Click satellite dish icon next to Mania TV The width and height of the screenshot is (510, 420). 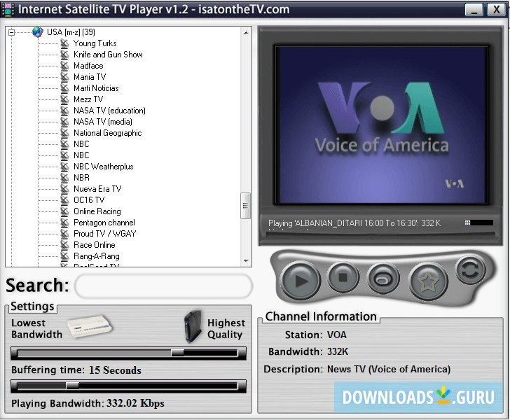[64, 77]
